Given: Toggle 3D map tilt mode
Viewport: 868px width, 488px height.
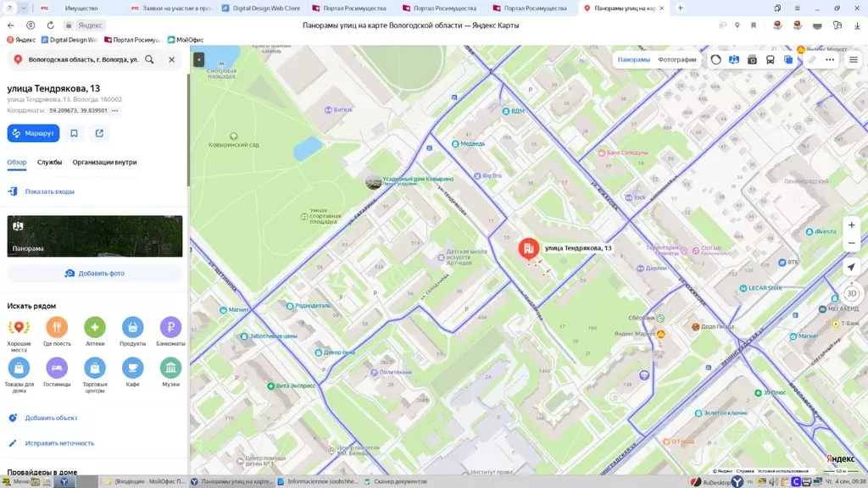Looking at the screenshot, I should [851, 294].
